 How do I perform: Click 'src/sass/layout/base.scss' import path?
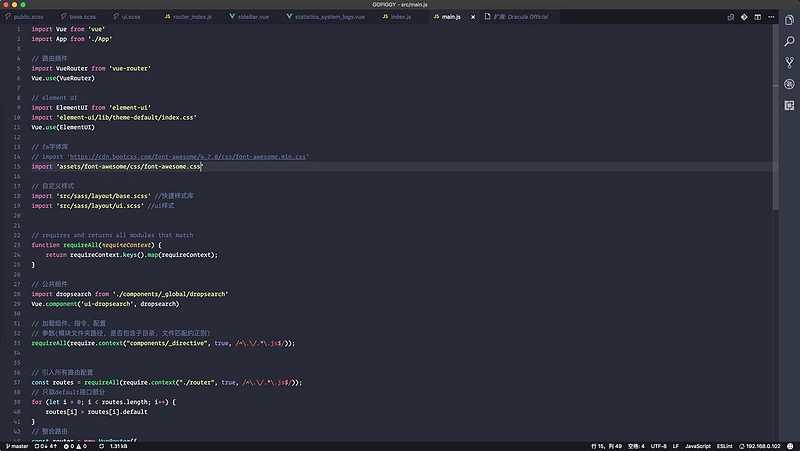[104, 196]
